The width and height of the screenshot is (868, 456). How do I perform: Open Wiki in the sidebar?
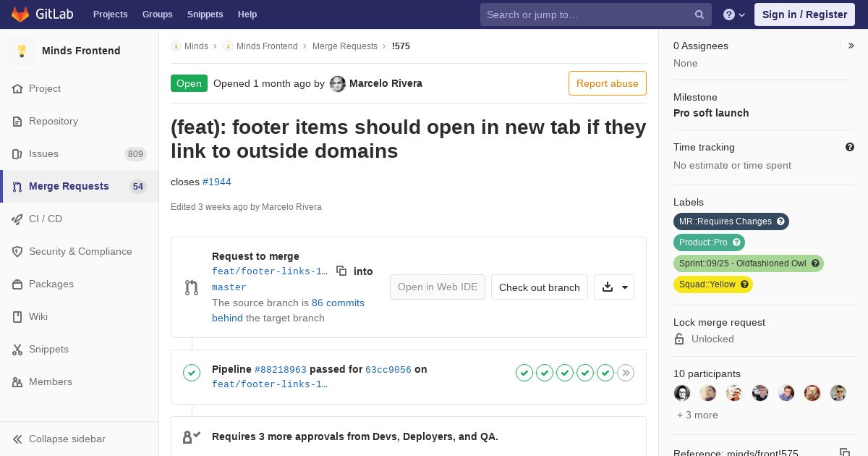tap(80, 316)
